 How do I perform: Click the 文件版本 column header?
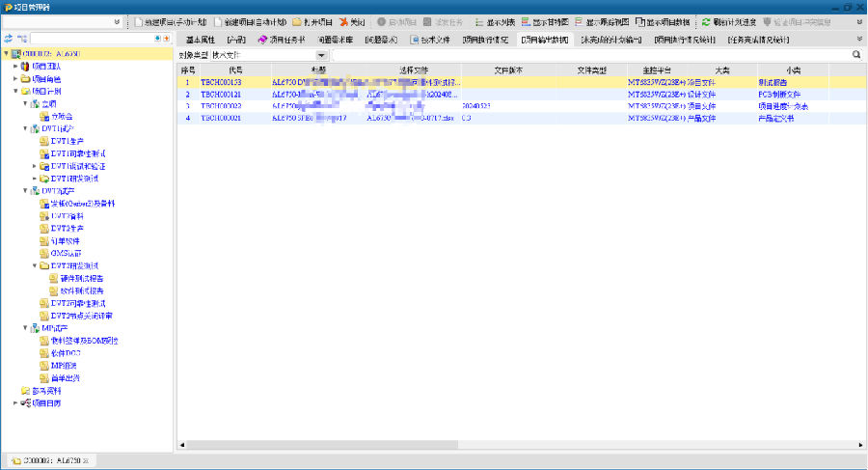(508, 70)
